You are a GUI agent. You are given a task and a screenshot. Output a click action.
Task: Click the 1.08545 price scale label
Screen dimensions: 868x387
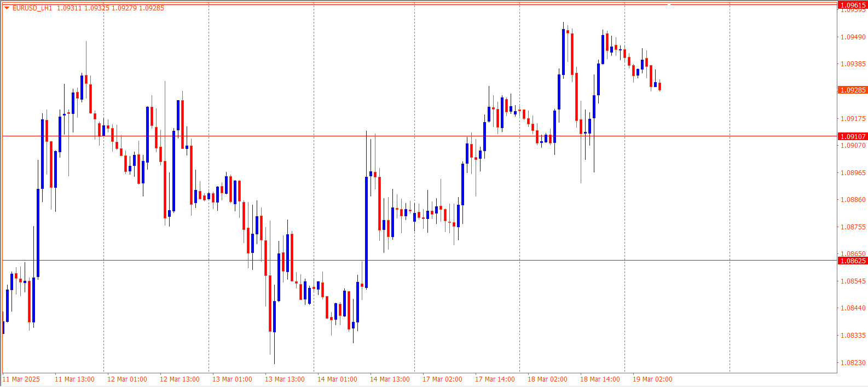(853, 281)
